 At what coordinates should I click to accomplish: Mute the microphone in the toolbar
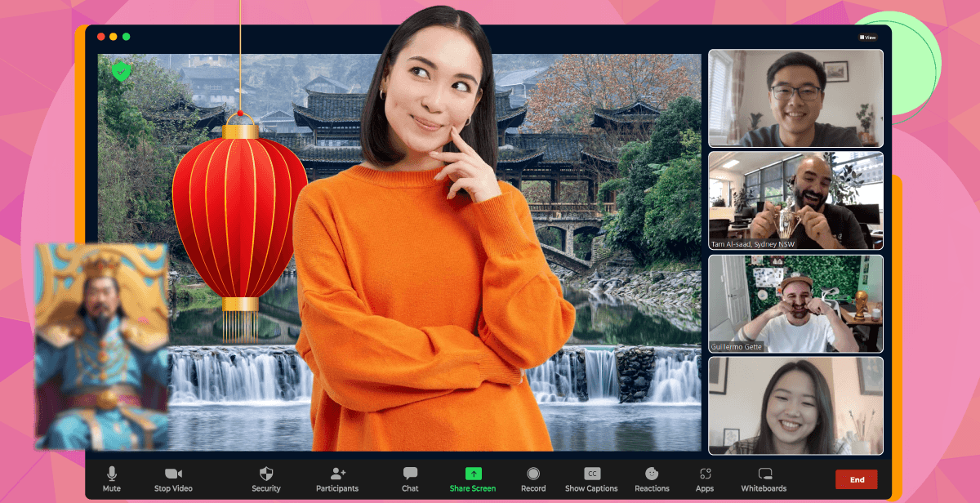click(112, 479)
